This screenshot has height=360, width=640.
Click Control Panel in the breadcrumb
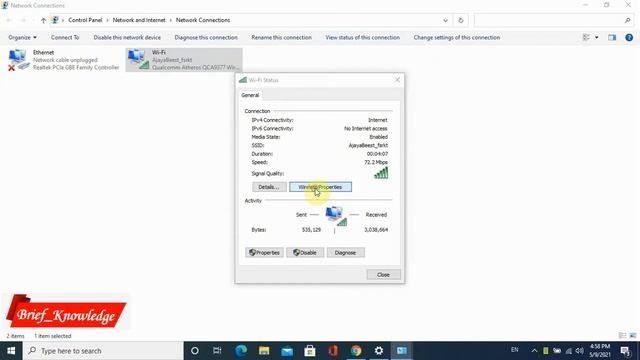point(85,20)
